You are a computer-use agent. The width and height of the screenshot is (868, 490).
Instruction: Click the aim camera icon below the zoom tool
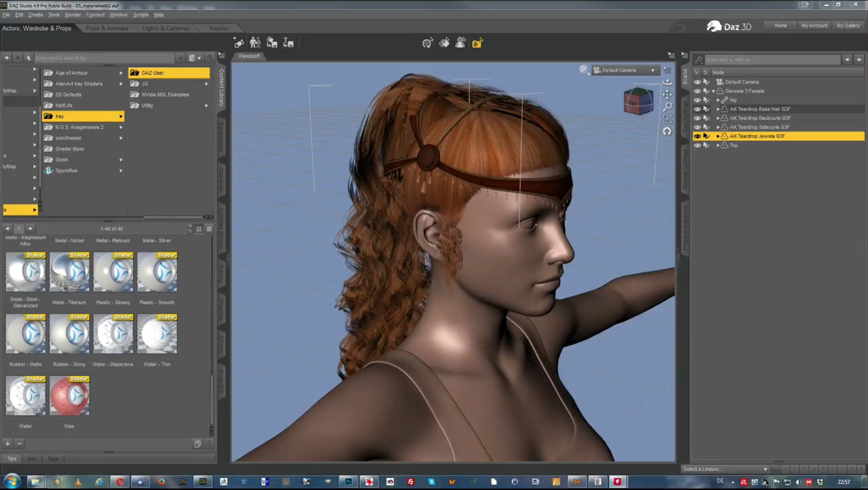click(667, 119)
